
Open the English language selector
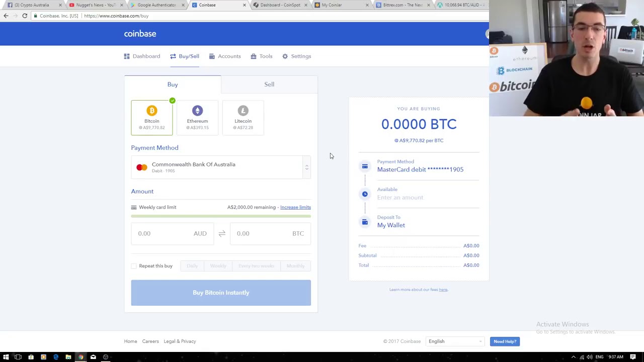[x=455, y=341]
